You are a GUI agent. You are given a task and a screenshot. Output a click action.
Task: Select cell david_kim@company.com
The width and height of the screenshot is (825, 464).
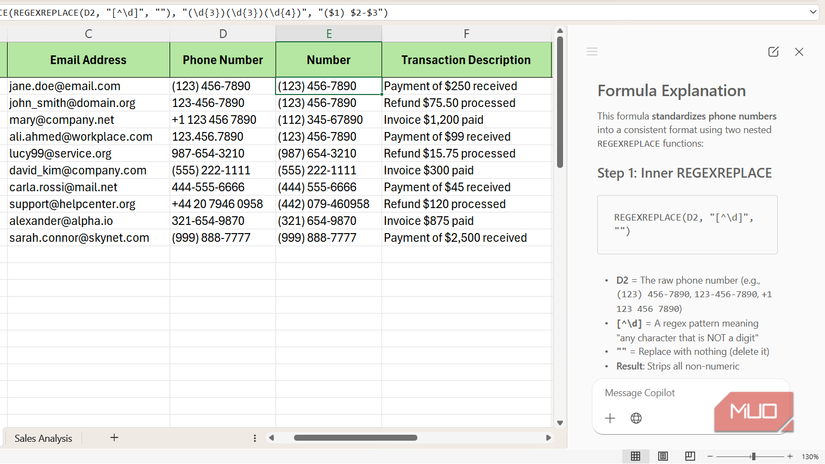[x=88, y=170]
